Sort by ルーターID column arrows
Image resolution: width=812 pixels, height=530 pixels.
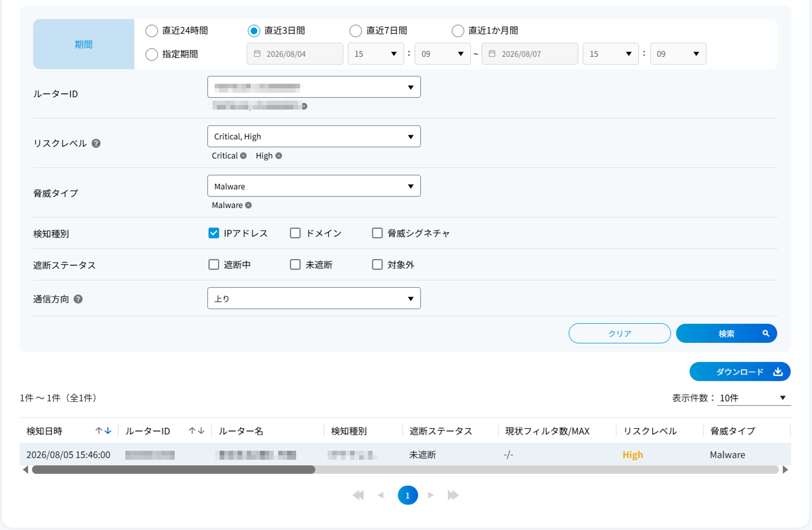click(196, 431)
